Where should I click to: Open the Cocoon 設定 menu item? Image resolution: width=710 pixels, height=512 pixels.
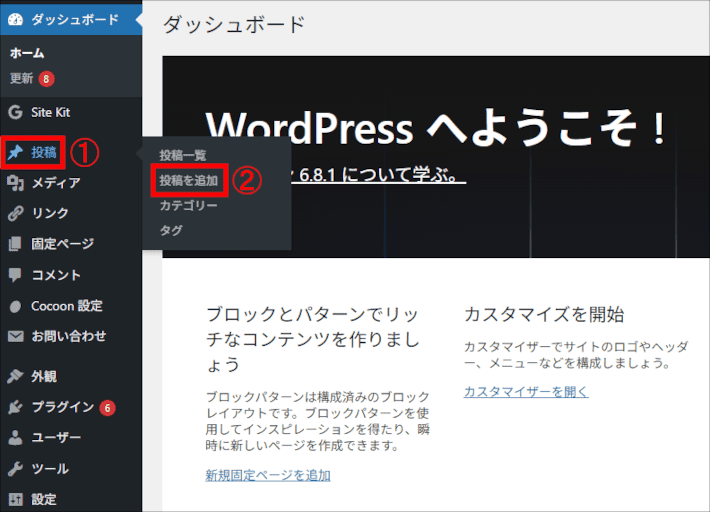click(66, 306)
